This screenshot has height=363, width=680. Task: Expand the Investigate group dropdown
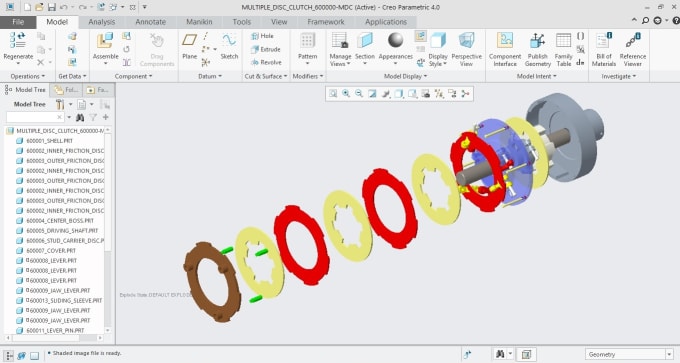tap(618, 76)
